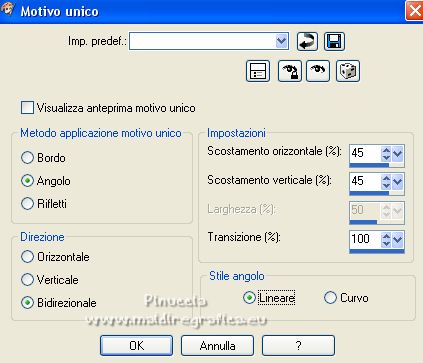Select the Bordo radio button

click(27, 158)
